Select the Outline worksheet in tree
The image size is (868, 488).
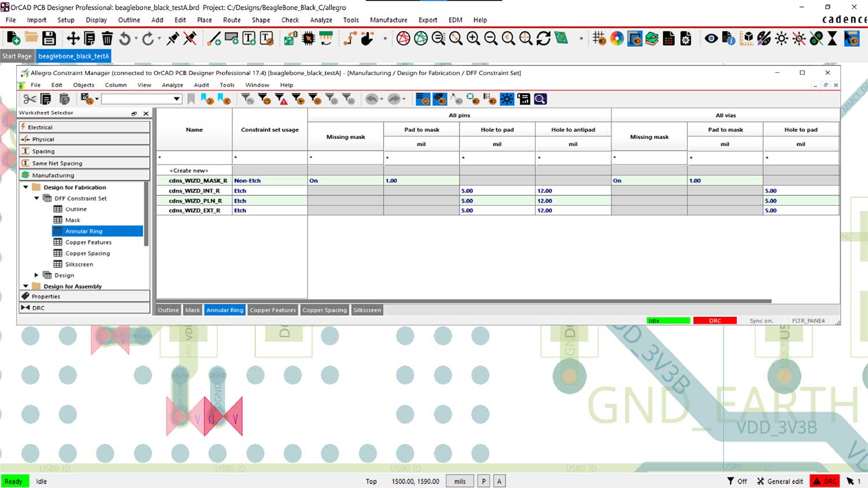(x=76, y=209)
